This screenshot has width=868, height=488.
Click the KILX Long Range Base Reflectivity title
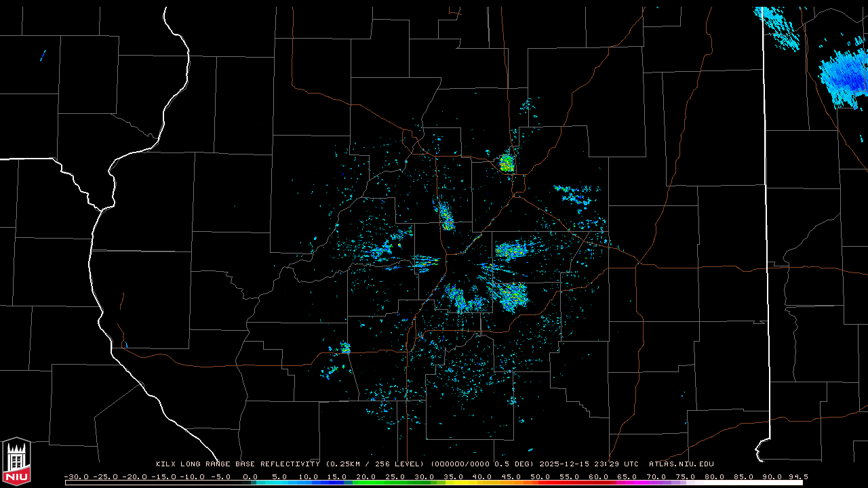click(x=237, y=464)
